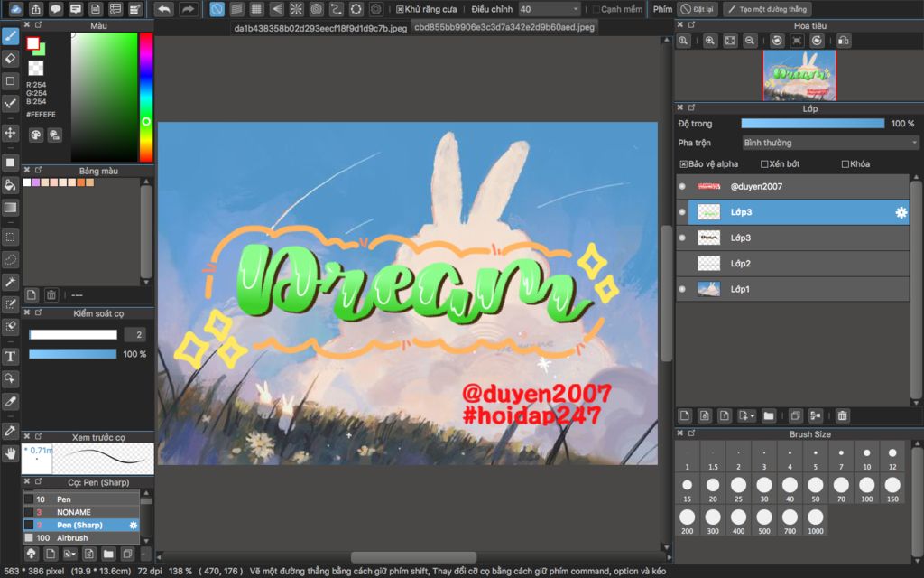Open the cloud save icon
This screenshot has width=924, height=578.
pos(16,9)
